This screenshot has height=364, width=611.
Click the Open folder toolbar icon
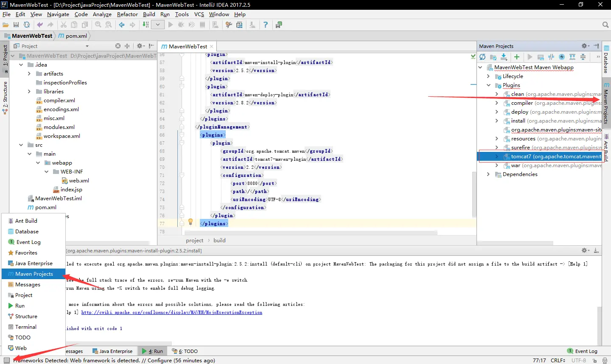tap(6, 25)
